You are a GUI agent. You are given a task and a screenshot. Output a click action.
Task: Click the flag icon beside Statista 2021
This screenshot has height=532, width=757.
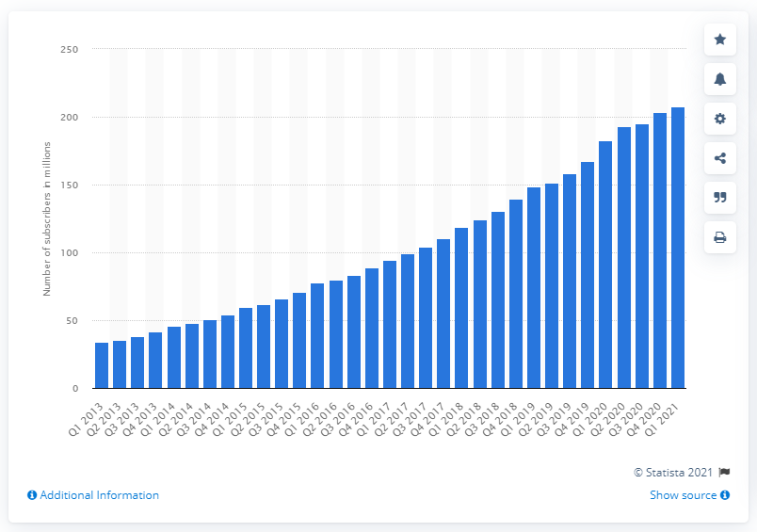724,472
